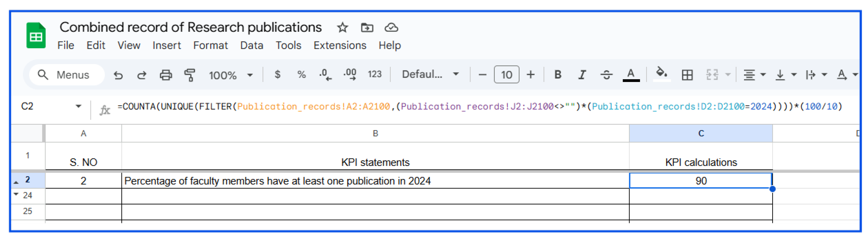Open the Extensions menu
This screenshot has height=242, width=868.
point(340,45)
